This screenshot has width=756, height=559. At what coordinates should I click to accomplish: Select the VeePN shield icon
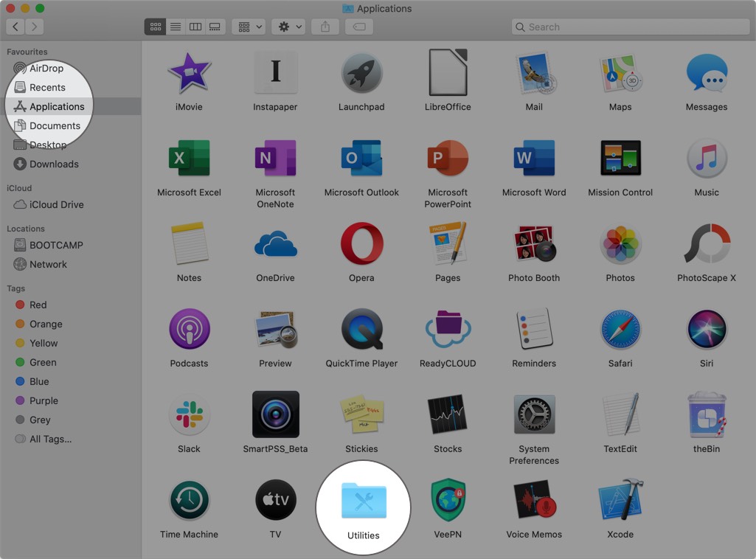[x=448, y=500]
